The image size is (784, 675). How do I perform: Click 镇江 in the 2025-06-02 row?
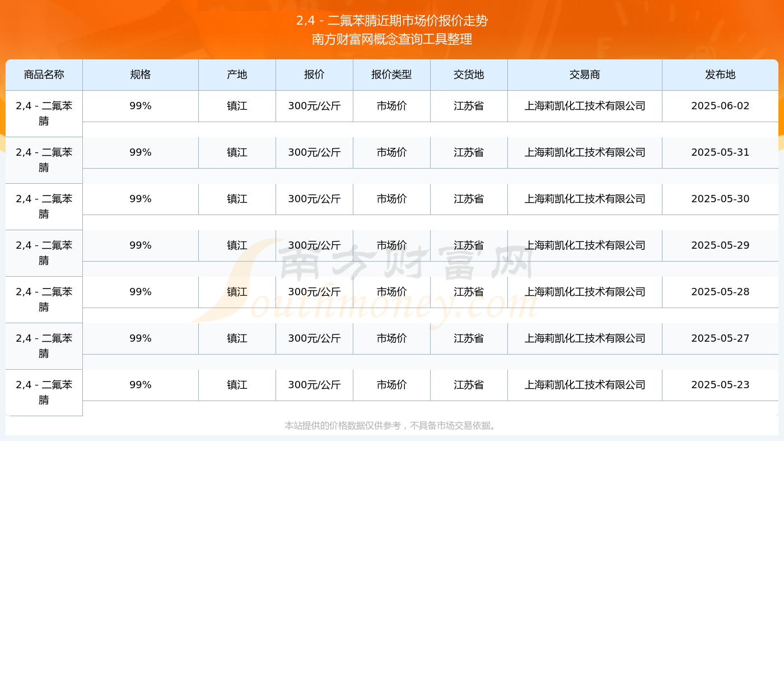coord(237,106)
